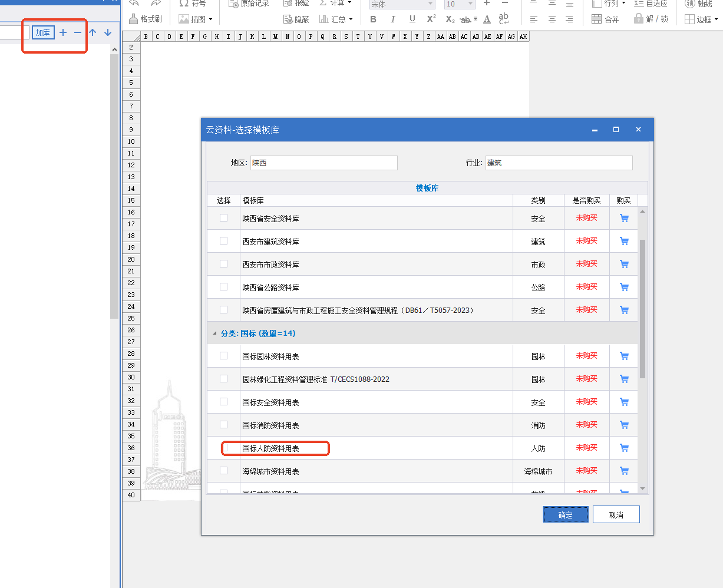Apply superscript X² formatting
This screenshot has width=723, height=588.
431,19
